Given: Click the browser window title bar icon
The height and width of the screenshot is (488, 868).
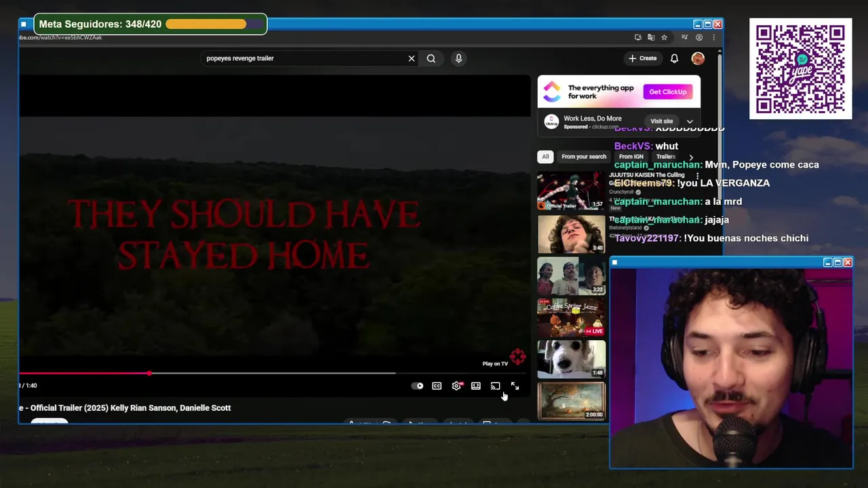Looking at the screenshot, I should tap(23, 24).
